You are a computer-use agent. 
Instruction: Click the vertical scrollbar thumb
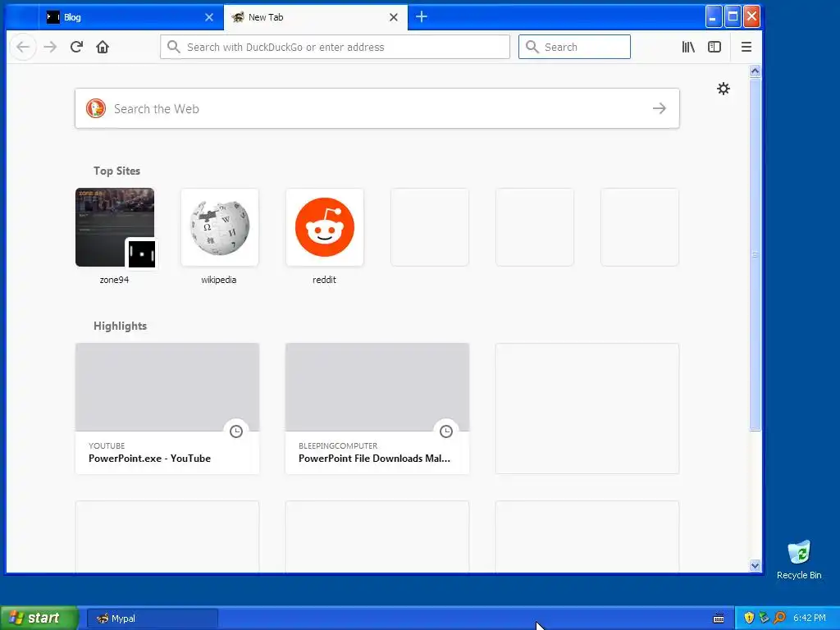(755, 254)
